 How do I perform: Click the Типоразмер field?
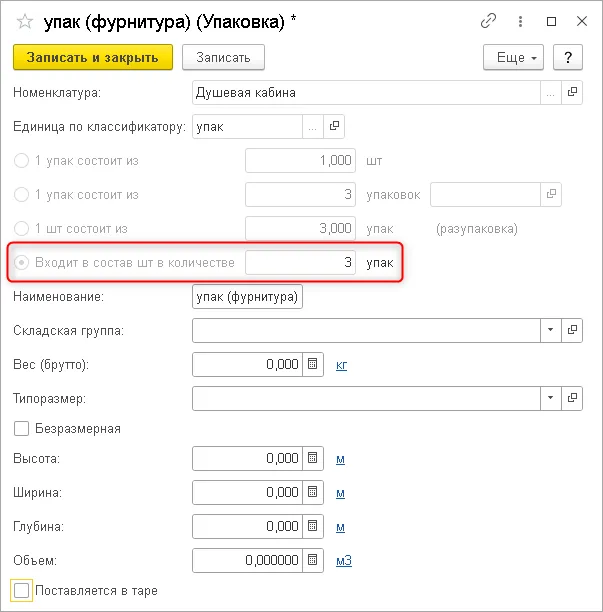coord(366,399)
